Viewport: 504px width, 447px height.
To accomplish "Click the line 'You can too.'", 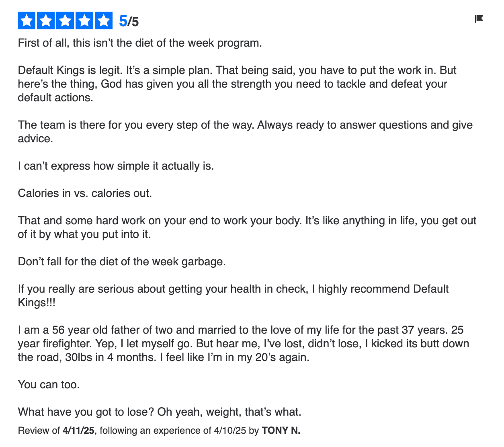I will click(x=49, y=385).
